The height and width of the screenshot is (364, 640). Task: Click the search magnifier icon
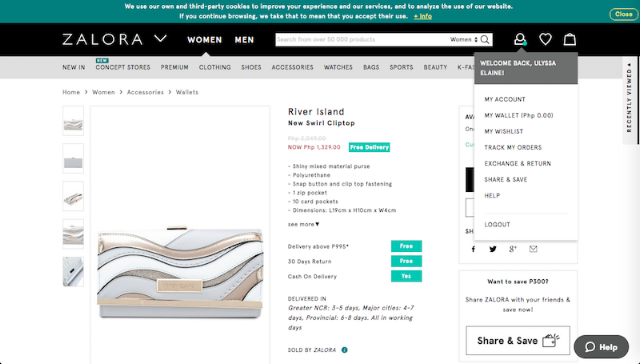click(x=485, y=40)
